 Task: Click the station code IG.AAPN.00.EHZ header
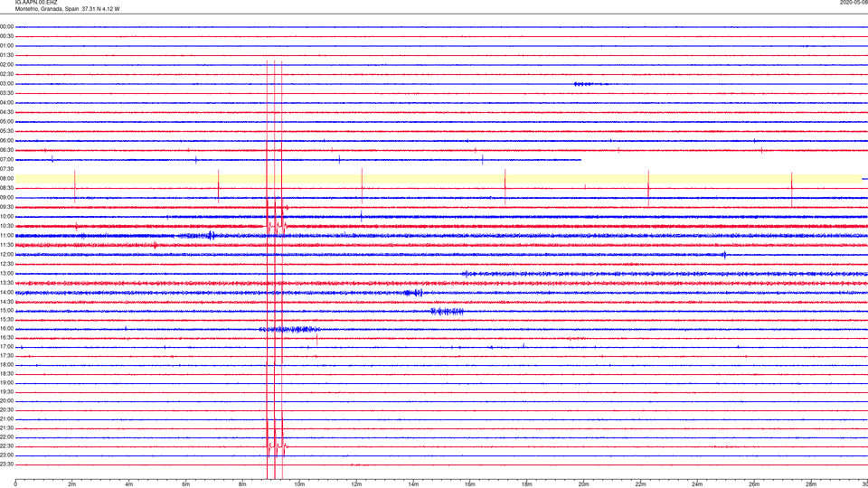36,3
